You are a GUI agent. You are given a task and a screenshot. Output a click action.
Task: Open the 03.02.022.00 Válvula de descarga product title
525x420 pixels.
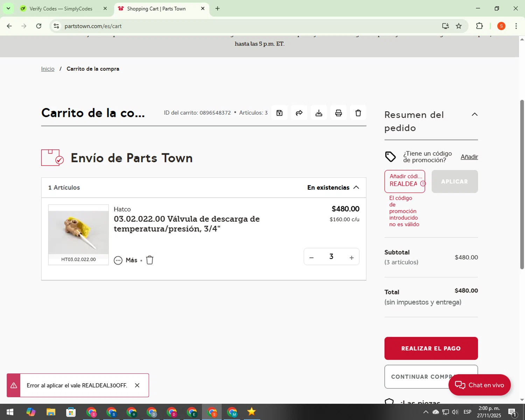coord(187,224)
